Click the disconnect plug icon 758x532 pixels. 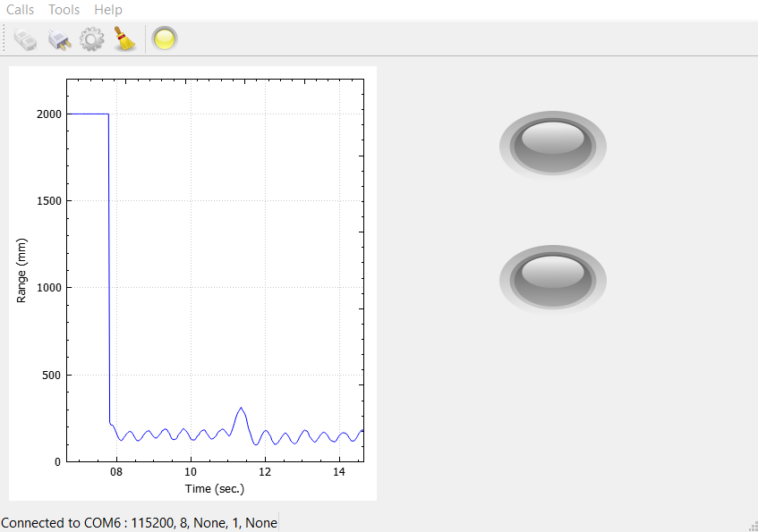59,39
